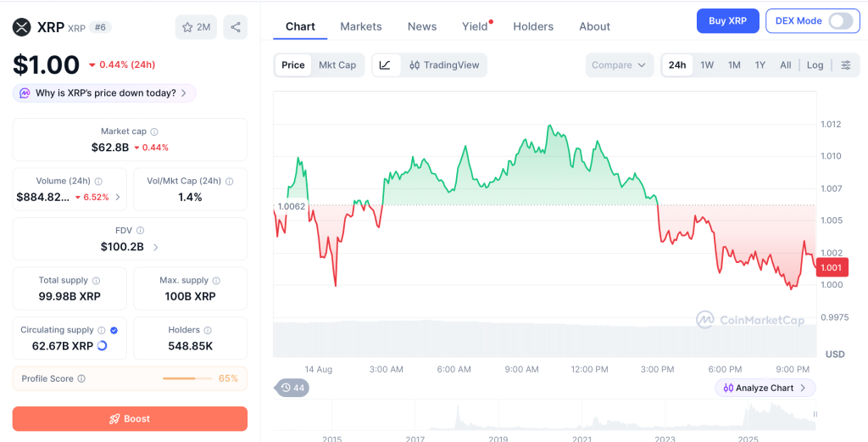The height and width of the screenshot is (442, 868).
Task: Select 1M time range
Action: pyautogui.click(x=734, y=64)
